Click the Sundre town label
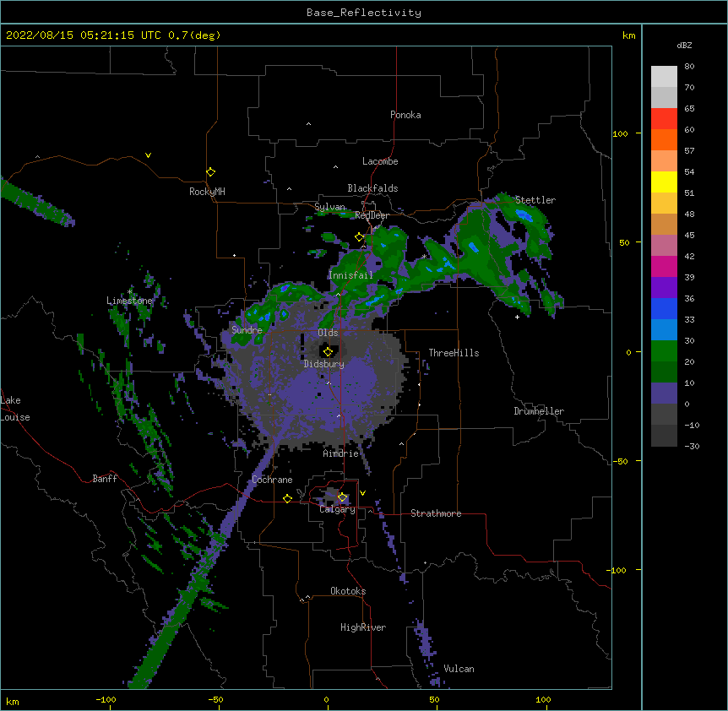 (247, 330)
